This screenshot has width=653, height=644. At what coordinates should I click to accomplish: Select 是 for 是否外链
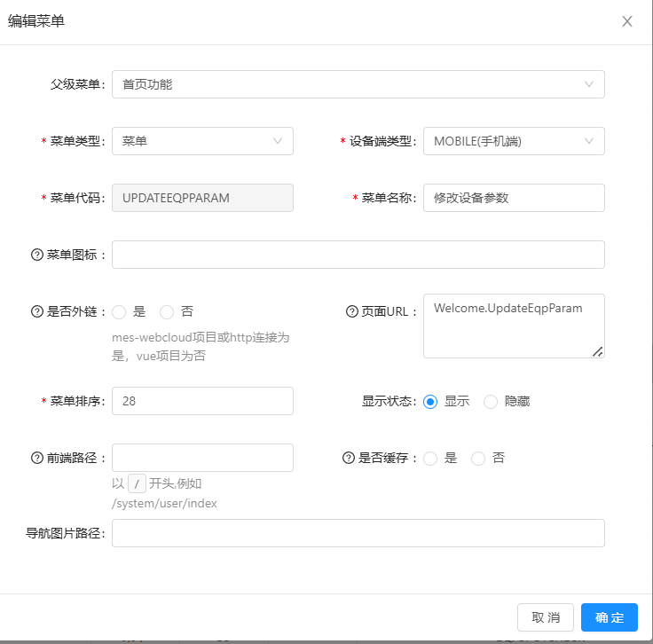tap(119, 312)
